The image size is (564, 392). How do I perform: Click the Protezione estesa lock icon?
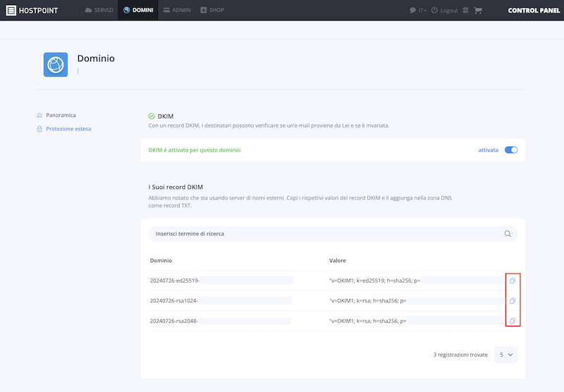pos(39,129)
